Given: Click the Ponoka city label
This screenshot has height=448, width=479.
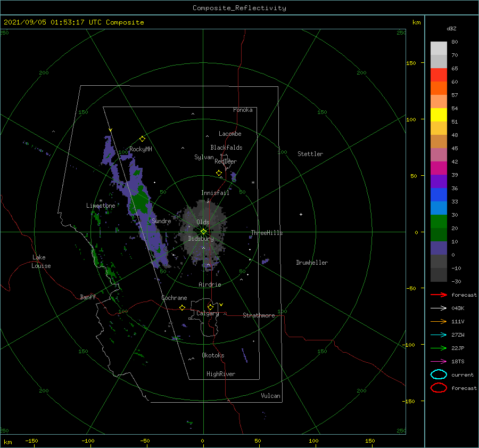Looking at the screenshot, I should pos(243,110).
